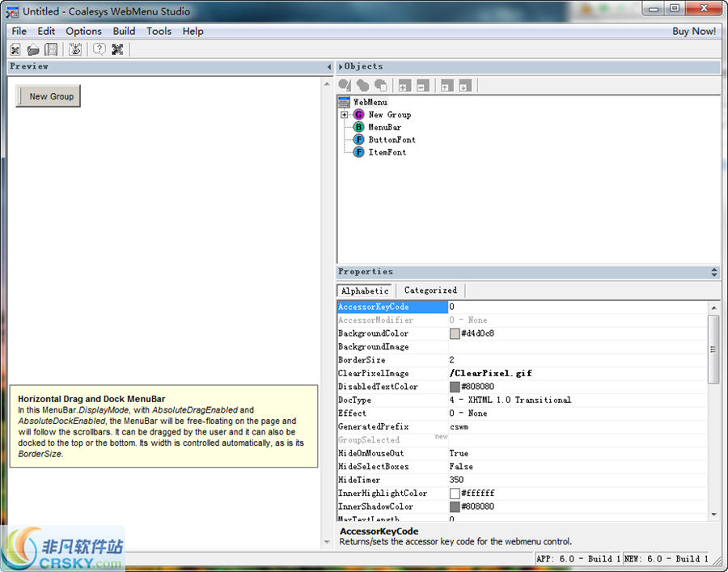
Task: Select the MenuBar tree label
Action: coord(384,127)
